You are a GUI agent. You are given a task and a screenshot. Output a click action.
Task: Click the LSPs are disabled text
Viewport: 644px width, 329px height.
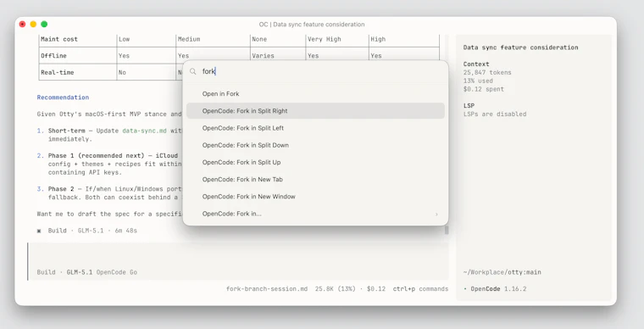click(495, 114)
